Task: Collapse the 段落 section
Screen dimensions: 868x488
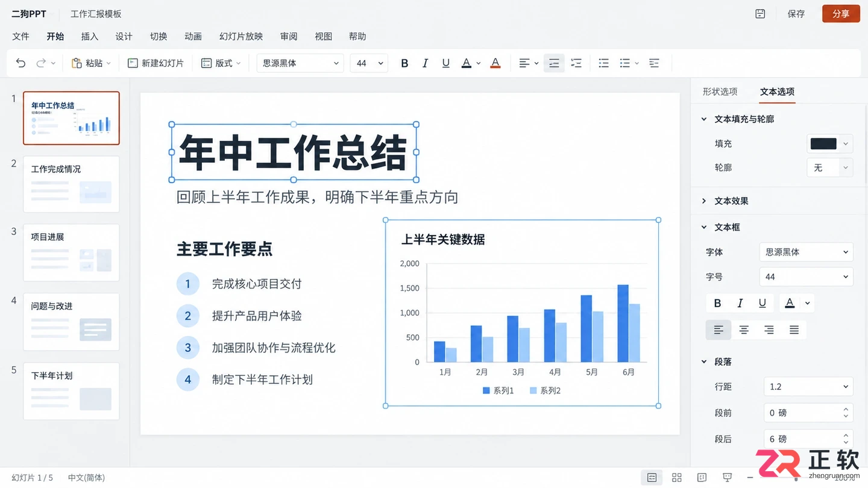Action: (x=704, y=361)
